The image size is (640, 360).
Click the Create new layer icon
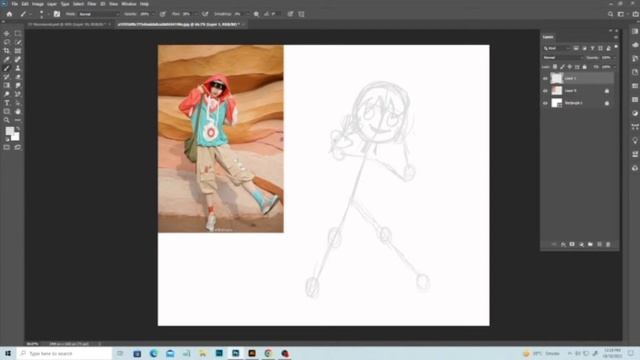click(x=599, y=244)
